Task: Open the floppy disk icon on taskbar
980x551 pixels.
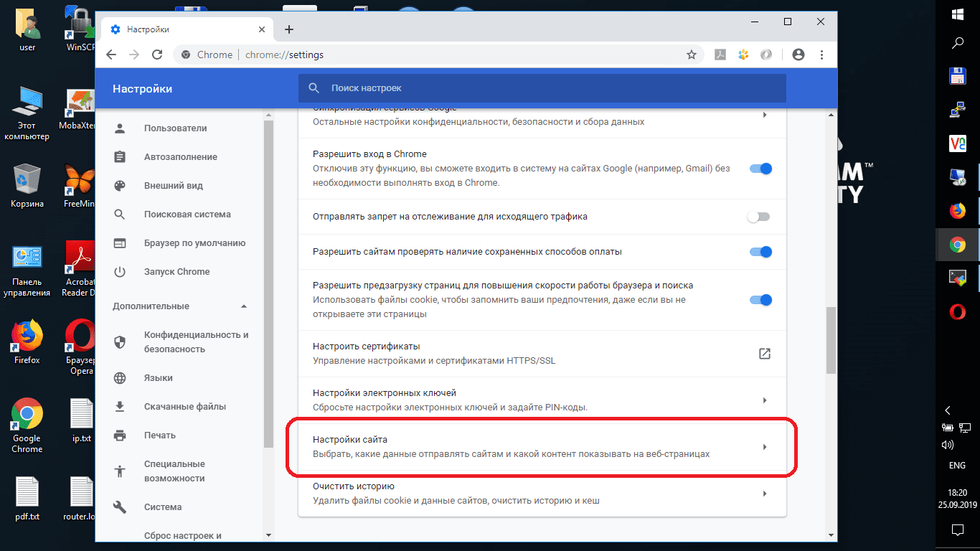Action: click(x=957, y=76)
